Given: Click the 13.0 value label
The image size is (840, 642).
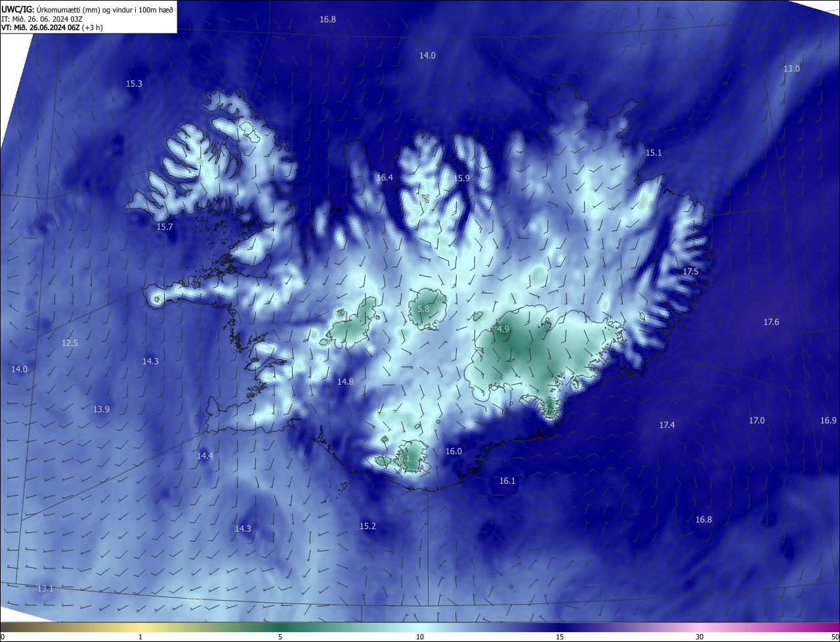Looking at the screenshot, I should (x=791, y=69).
